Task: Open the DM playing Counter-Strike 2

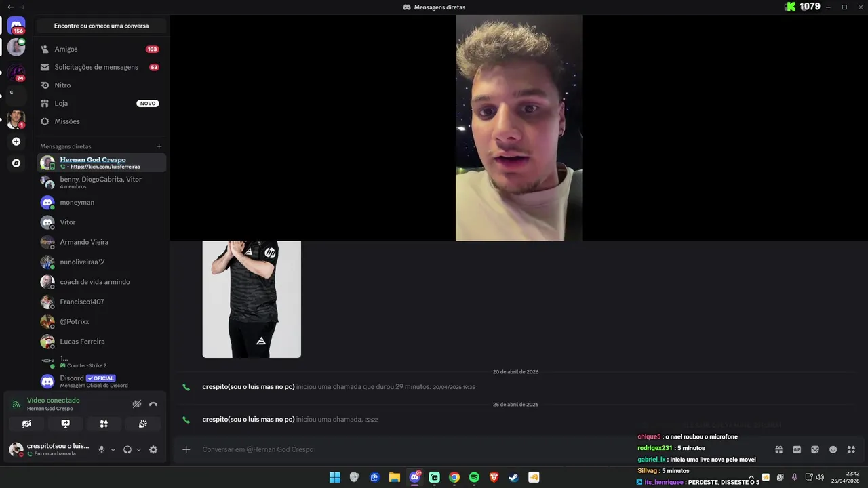Action: (101, 361)
